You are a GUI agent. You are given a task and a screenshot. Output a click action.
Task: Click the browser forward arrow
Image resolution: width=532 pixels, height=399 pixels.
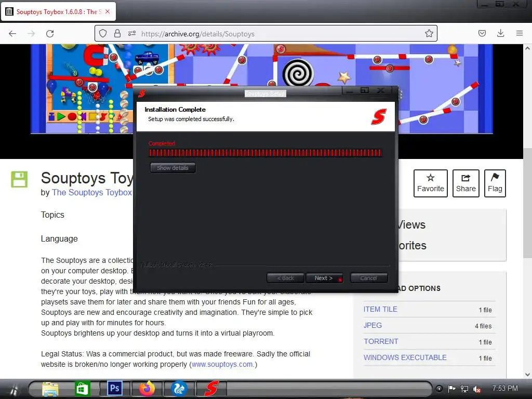pos(31,34)
